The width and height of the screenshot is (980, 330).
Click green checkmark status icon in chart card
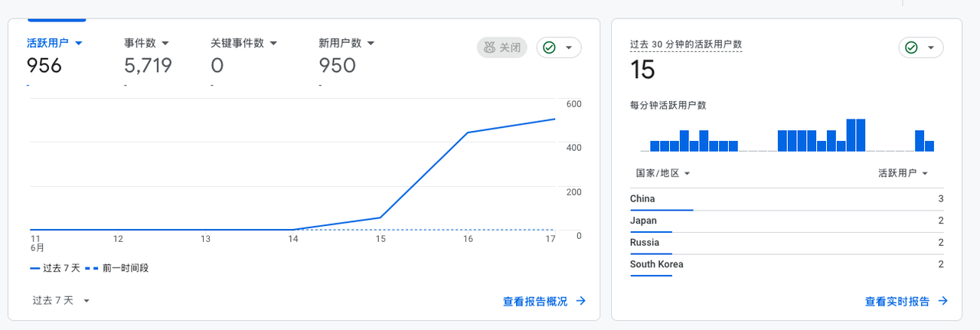549,47
